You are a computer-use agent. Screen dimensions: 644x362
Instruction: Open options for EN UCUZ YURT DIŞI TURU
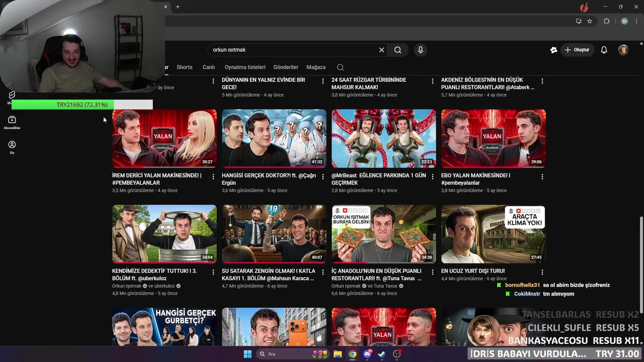[x=542, y=272]
